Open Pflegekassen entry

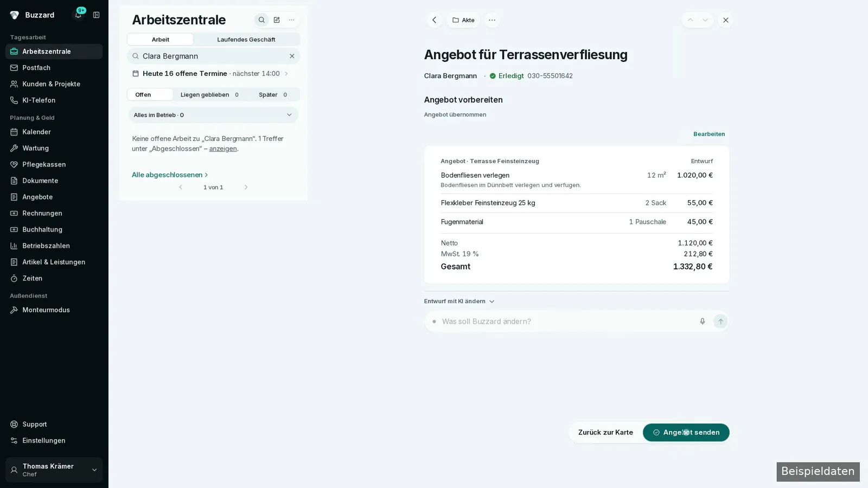[54, 164]
